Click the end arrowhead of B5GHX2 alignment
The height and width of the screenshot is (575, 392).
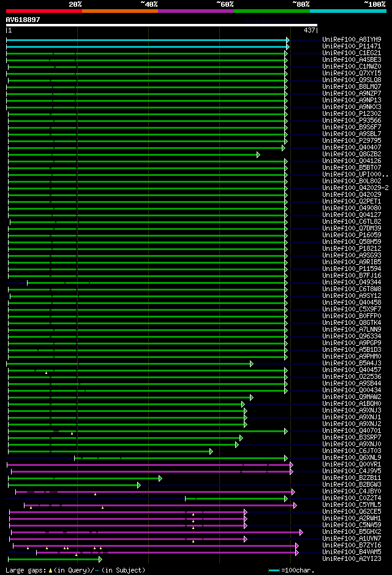pyautogui.click(x=301, y=533)
